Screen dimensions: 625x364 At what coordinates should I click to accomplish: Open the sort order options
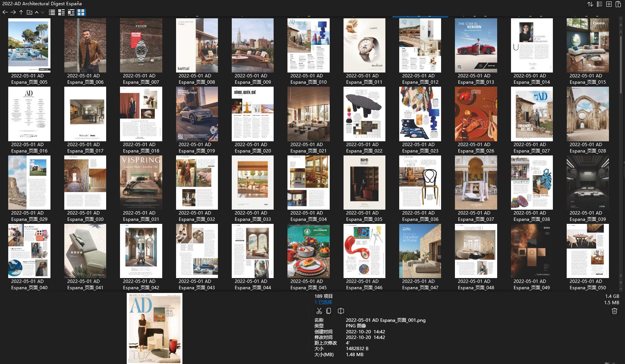pos(590,4)
